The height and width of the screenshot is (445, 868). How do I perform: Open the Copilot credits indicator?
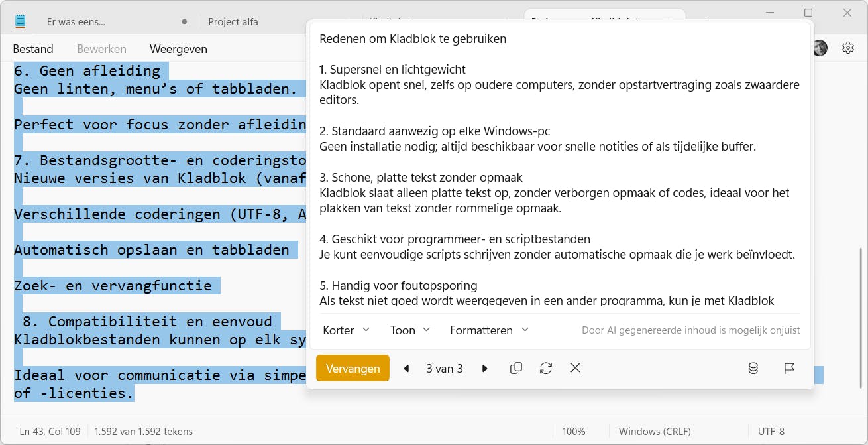[753, 368]
